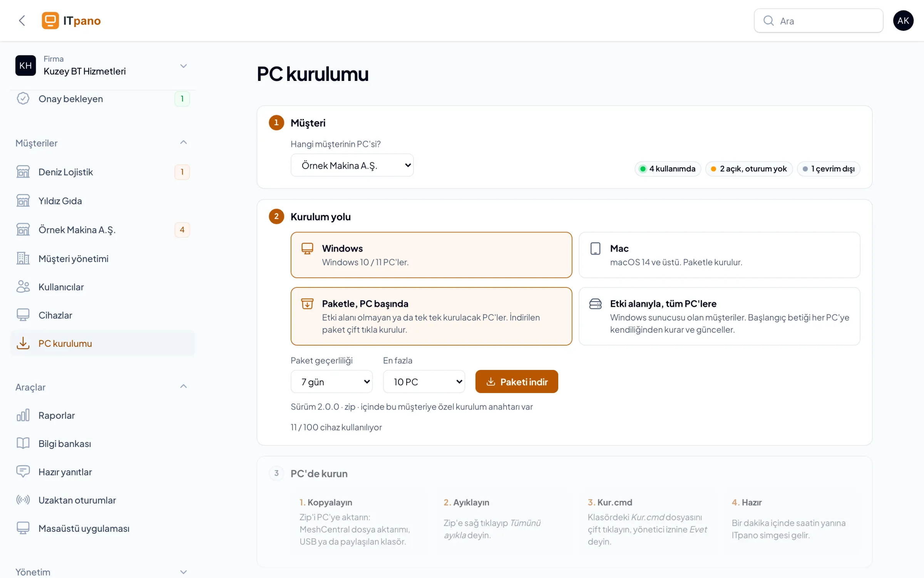
Task: Open the AK user avatar
Action: point(903,20)
